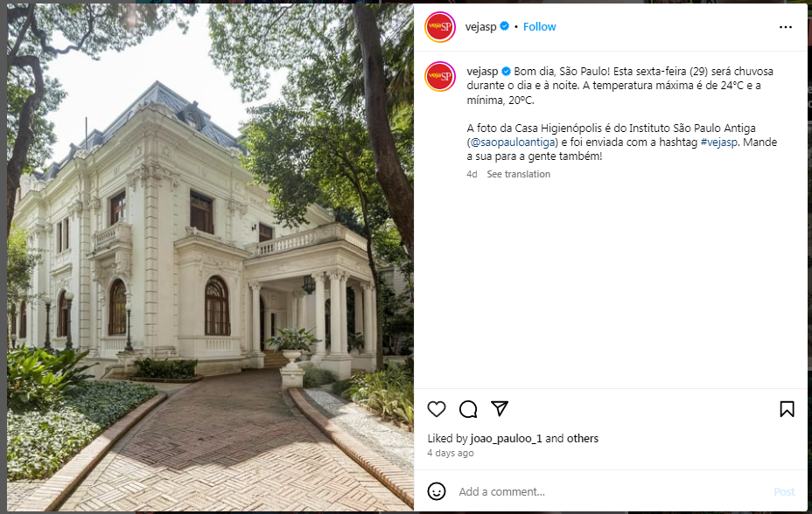Open the three-dot more options menu

coord(786,27)
